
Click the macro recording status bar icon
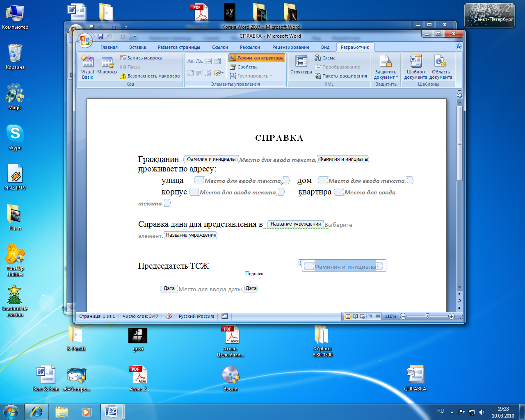pyautogui.click(x=224, y=316)
